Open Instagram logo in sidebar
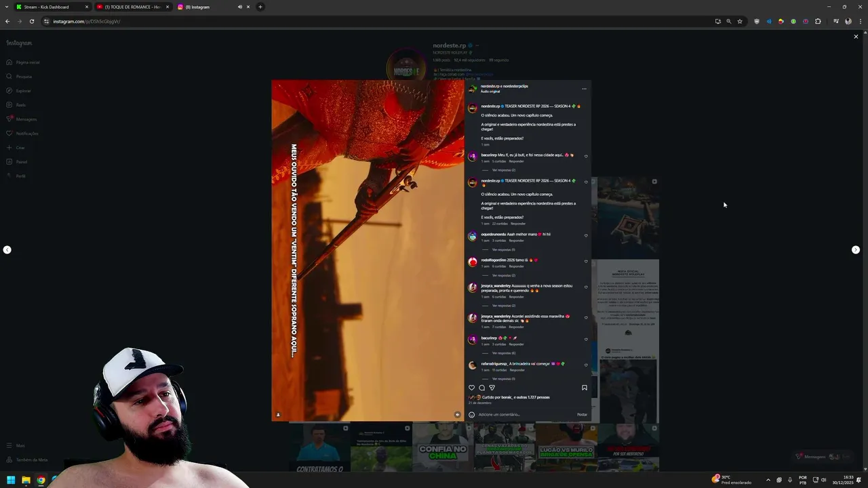Image resolution: width=868 pixels, height=488 pixels. click(x=19, y=43)
